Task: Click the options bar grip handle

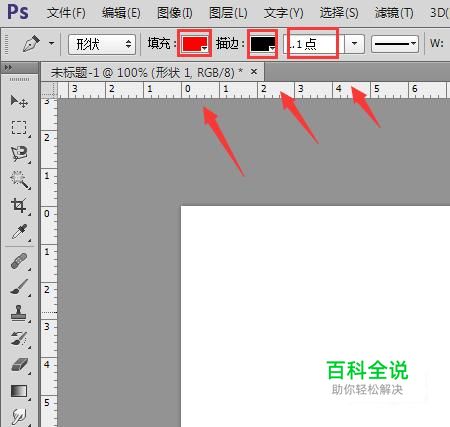Action: coord(6,44)
